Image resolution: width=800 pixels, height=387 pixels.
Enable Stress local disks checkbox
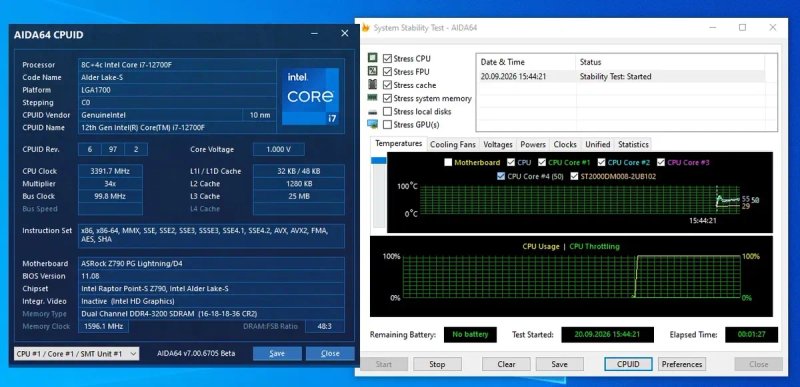[x=387, y=112]
